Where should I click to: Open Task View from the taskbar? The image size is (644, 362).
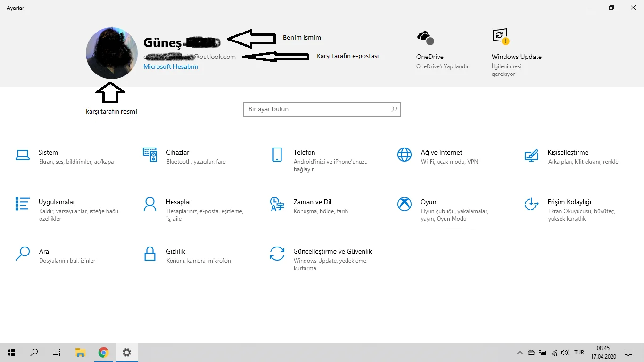point(57,352)
